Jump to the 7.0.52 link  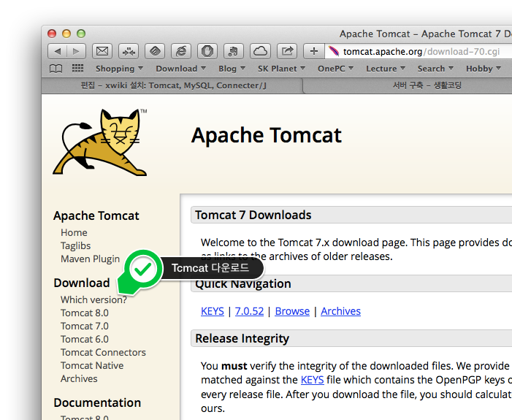(249, 311)
